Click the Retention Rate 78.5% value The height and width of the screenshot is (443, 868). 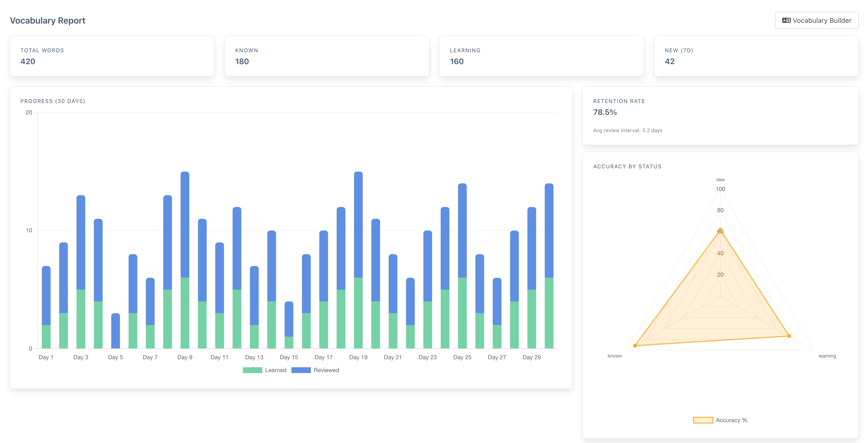click(605, 112)
